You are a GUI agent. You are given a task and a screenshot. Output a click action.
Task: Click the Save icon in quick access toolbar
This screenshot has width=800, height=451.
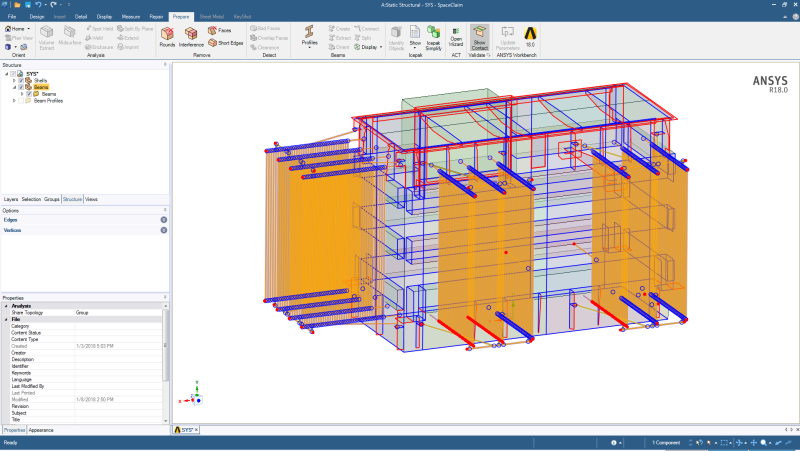pos(28,5)
